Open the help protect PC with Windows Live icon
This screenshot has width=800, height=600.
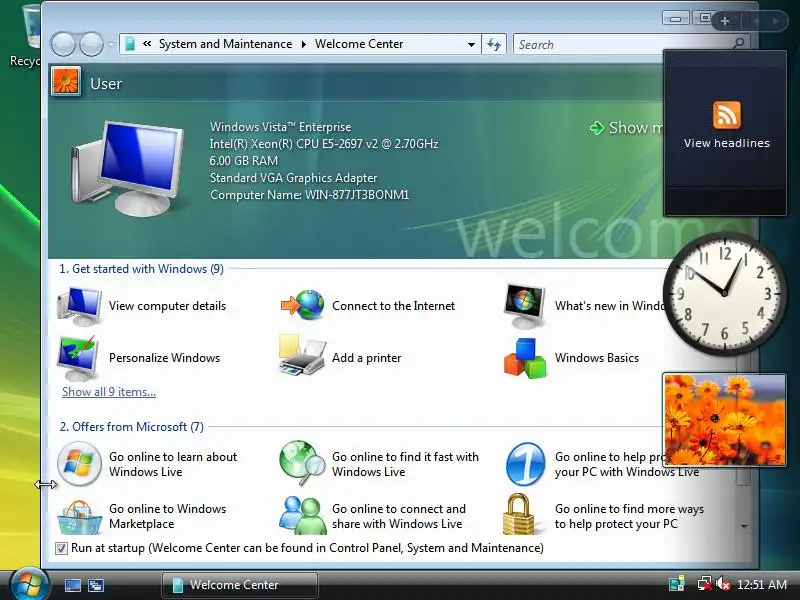tap(525, 464)
